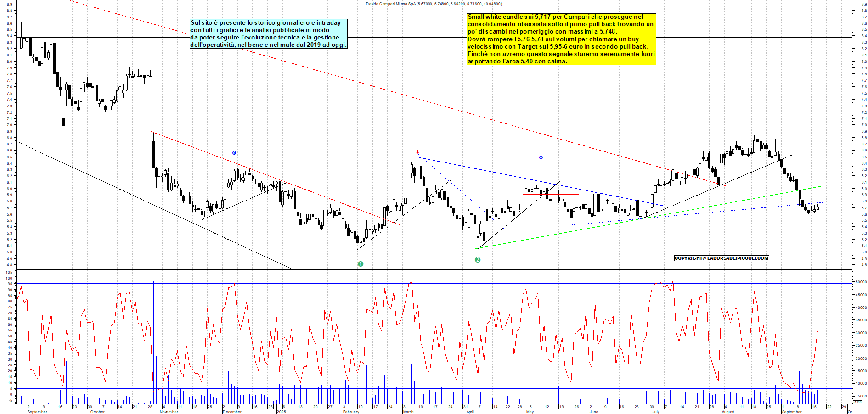Click the x1000 volume multiplier label
The image size is (868, 414).
tap(857, 402)
